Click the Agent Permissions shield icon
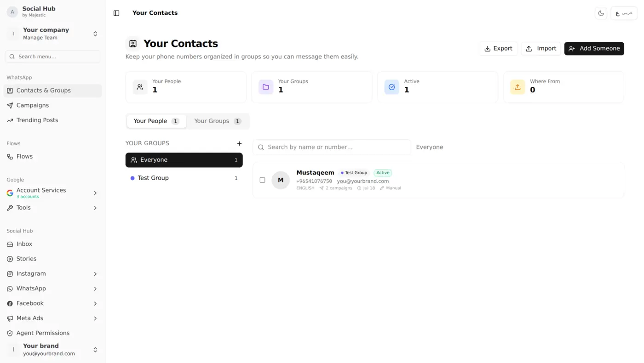 (x=10, y=333)
